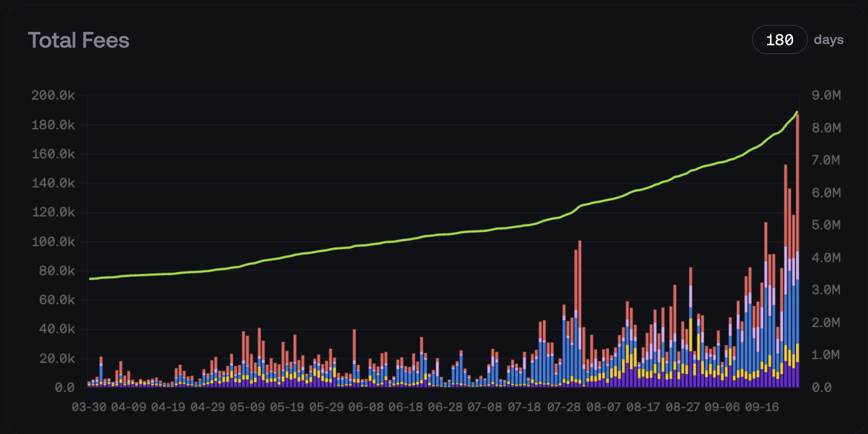The width and height of the screenshot is (868, 434).
Task: Click the 140.0k left axis label
Action: click(x=53, y=183)
